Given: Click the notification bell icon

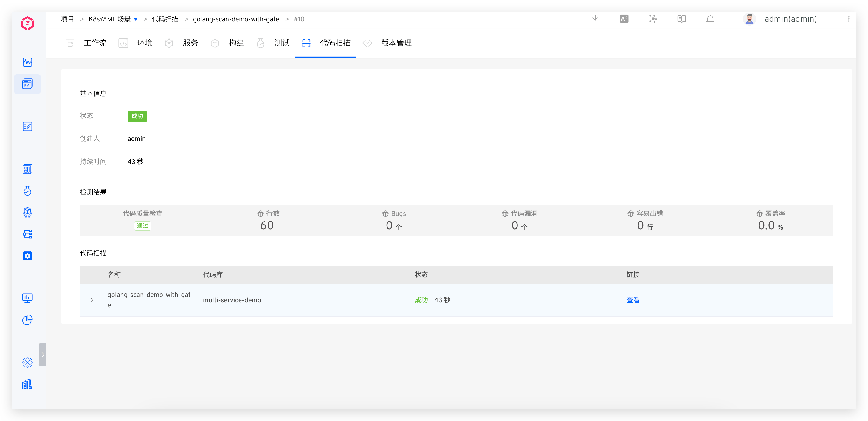Looking at the screenshot, I should pyautogui.click(x=710, y=19).
